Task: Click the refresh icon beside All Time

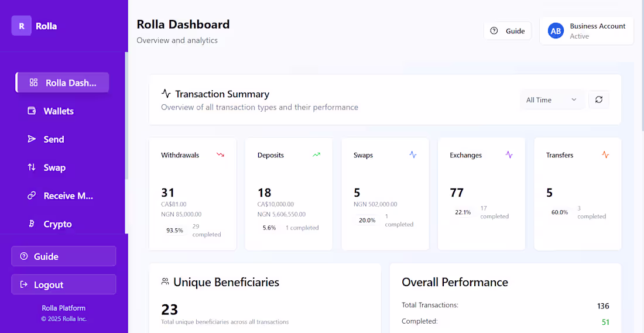Action: (599, 99)
